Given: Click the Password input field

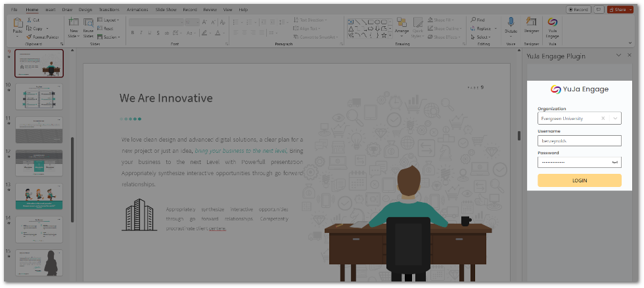Looking at the screenshot, I should [579, 163].
